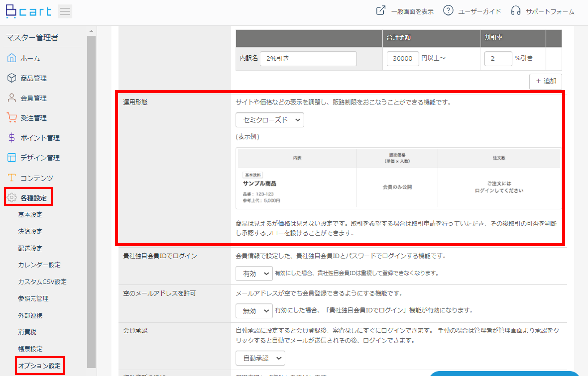The width and height of the screenshot is (588, 376).
Task: Click the hamburger menu next to the Bcart logo
Action: click(65, 11)
